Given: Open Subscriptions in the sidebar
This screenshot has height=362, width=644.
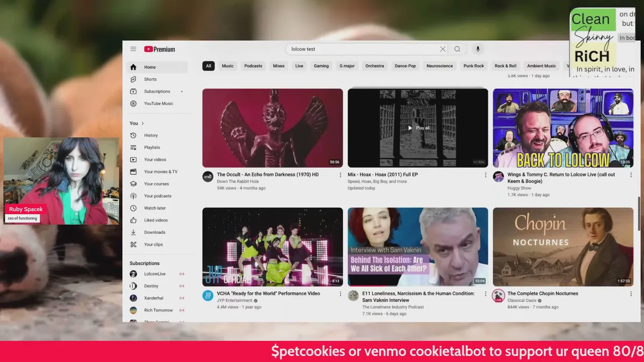Looking at the screenshot, I should 158,92.
